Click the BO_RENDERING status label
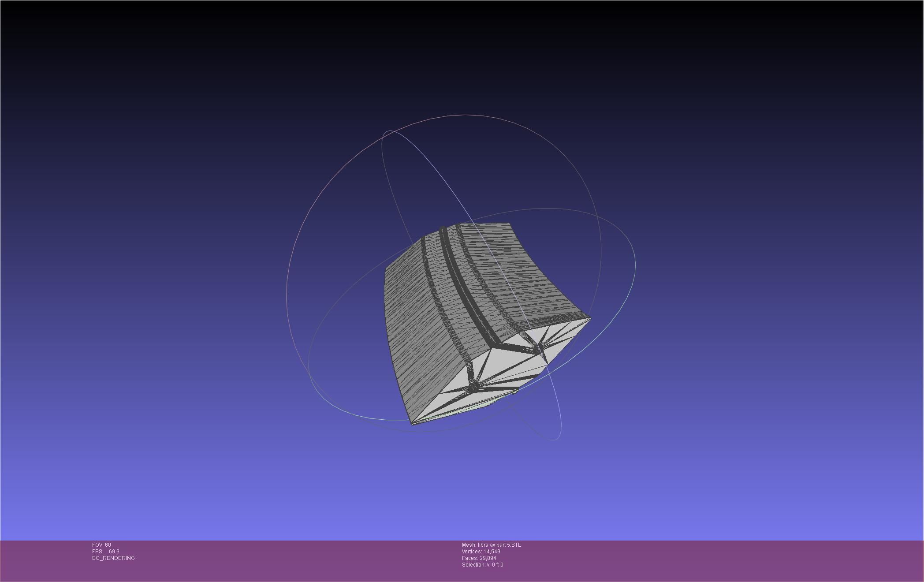924x582 pixels. 113,558
